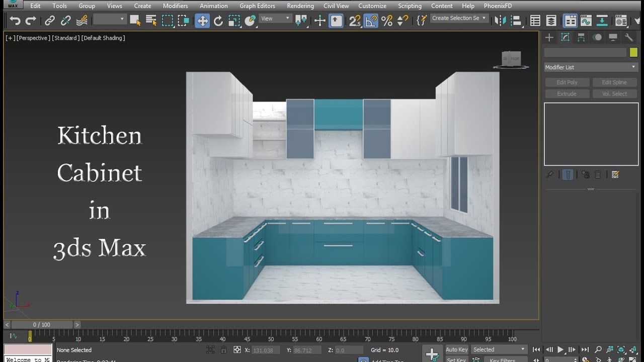
Task: Open the Rendering menu
Action: coord(300,6)
